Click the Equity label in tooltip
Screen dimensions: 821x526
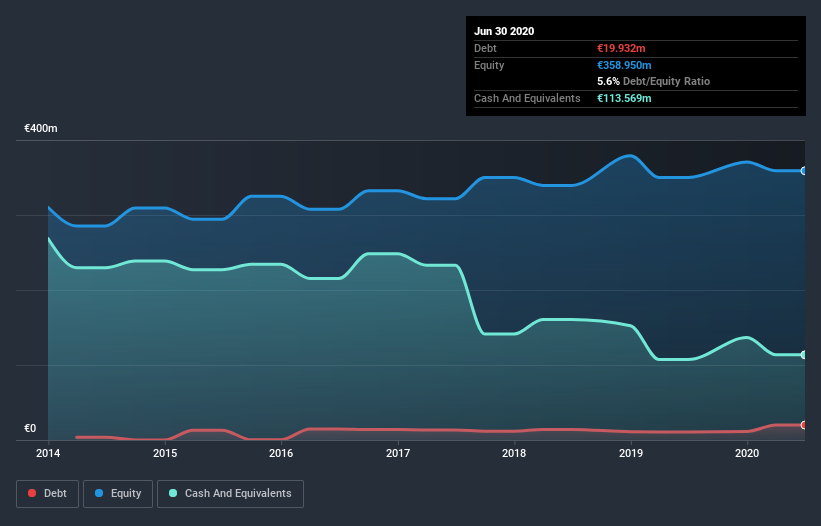tap(489, 65)
